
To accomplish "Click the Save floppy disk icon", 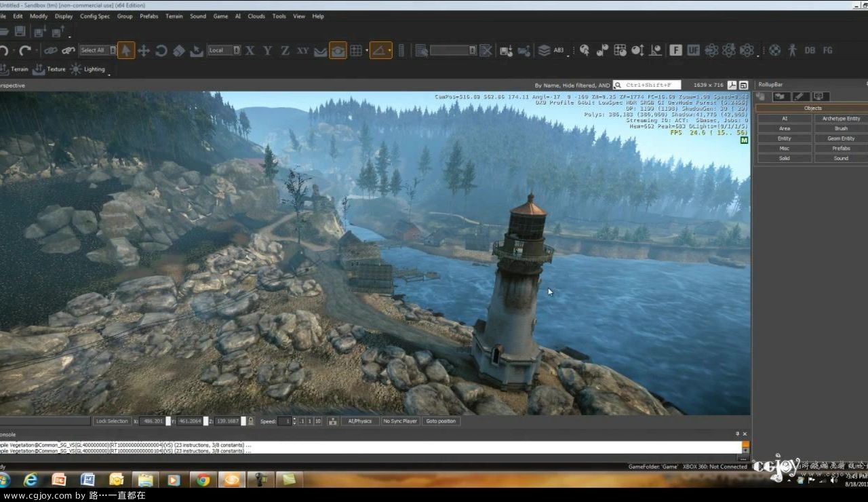I will pyautogui.click(x=20, y=31).
